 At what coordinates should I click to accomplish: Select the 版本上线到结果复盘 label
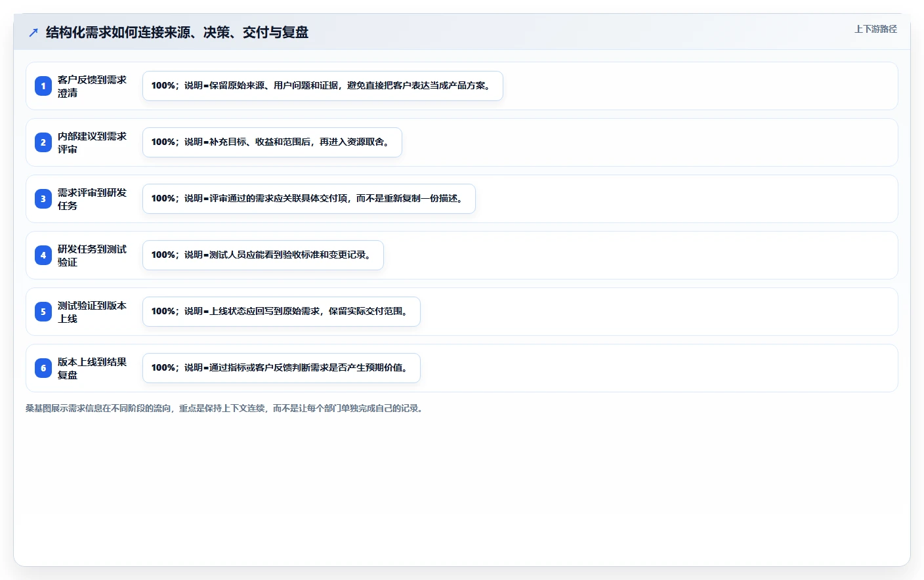[x=92, y=368]
